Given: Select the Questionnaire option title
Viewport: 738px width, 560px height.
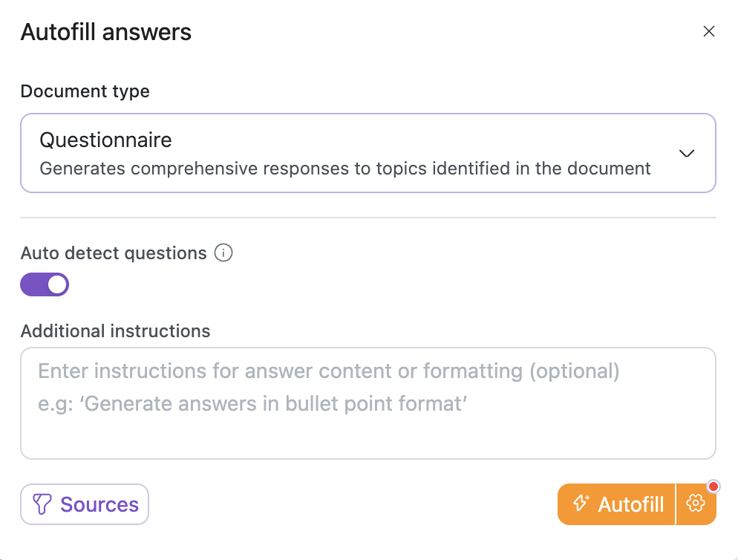Looking at the screenshot, I should (x=105, y=140).
